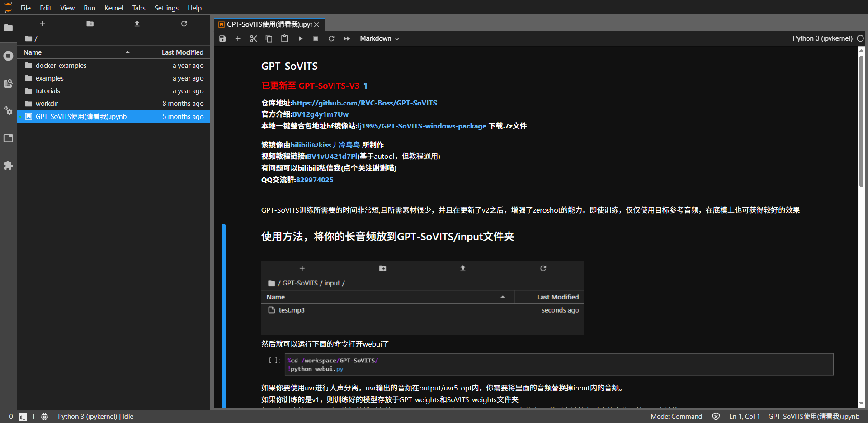The width and height of the screenshot is (868, 423).
Task: Open the QQ group 829974025 link
Action: (x=315, y=180)
